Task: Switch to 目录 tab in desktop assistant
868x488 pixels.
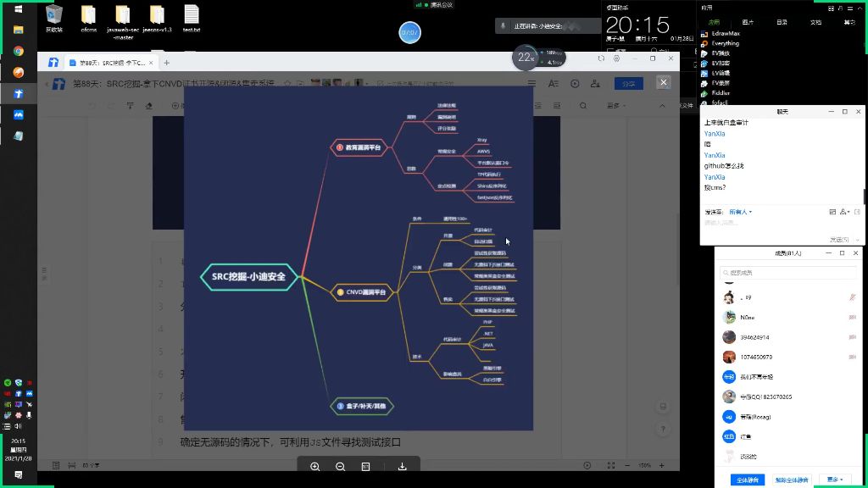Action: (x=782, y=22)
